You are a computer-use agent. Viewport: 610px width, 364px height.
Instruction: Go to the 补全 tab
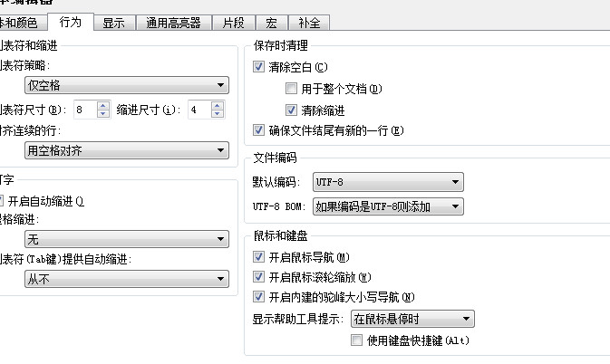pos(308,22)
